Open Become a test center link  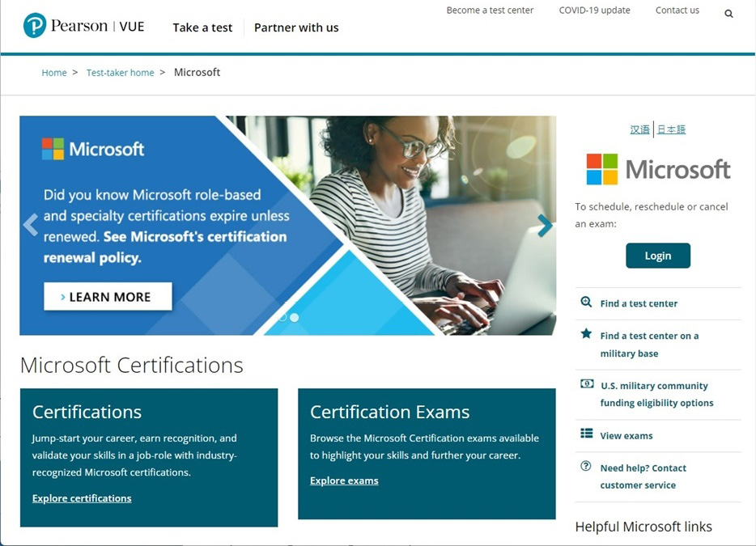point(490,11)
